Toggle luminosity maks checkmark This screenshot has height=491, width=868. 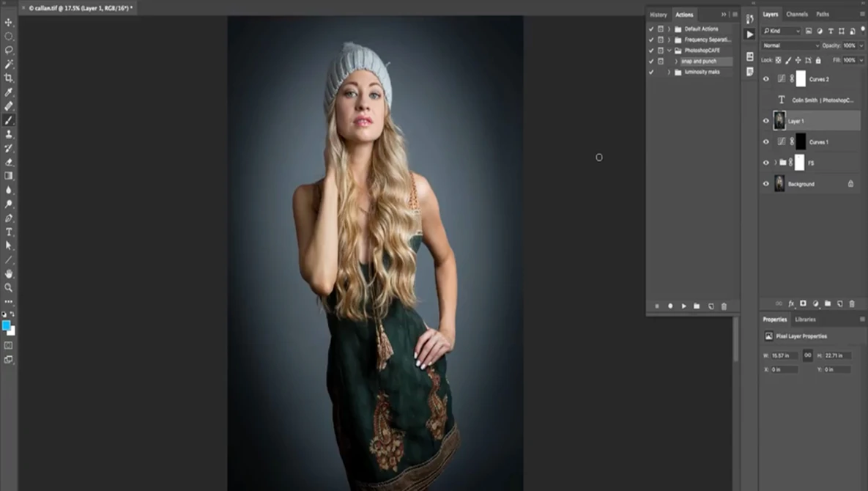651,72
